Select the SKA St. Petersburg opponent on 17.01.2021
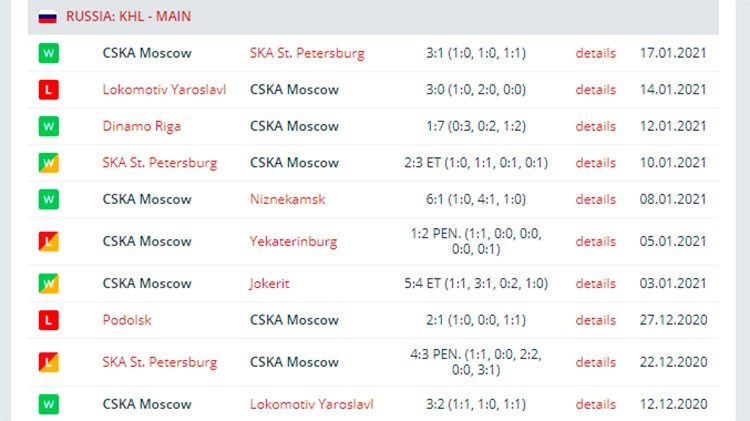The image size is (750, 421). point(307,53)
